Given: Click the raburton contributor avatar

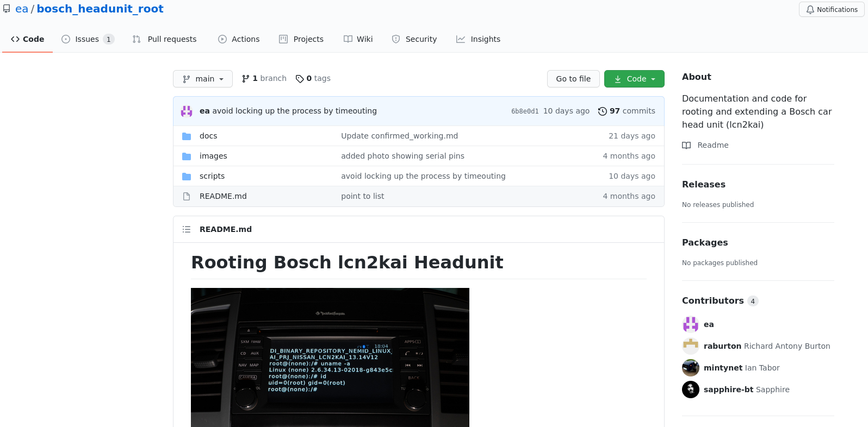Looking at the screenshot, I should [691, 346].
